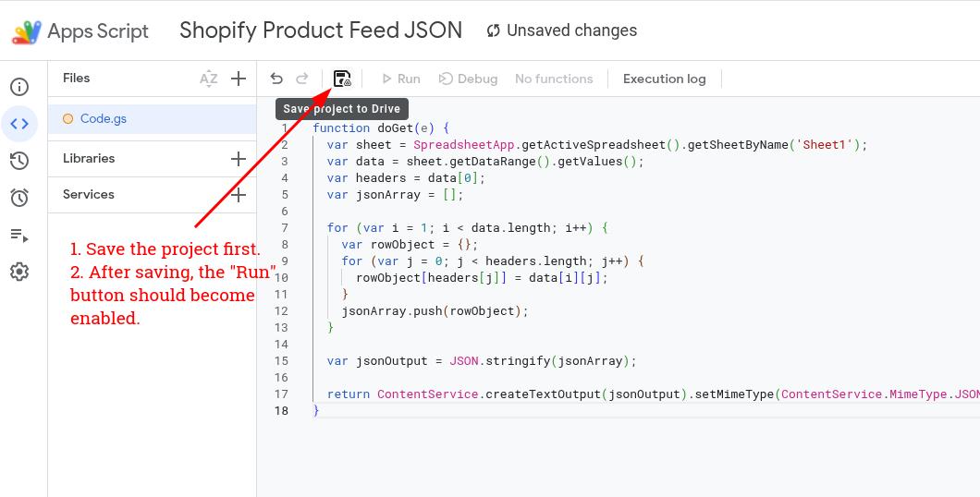Click the Apps Script logo
The width and height of the screenshot is (980, 497).
26,31
